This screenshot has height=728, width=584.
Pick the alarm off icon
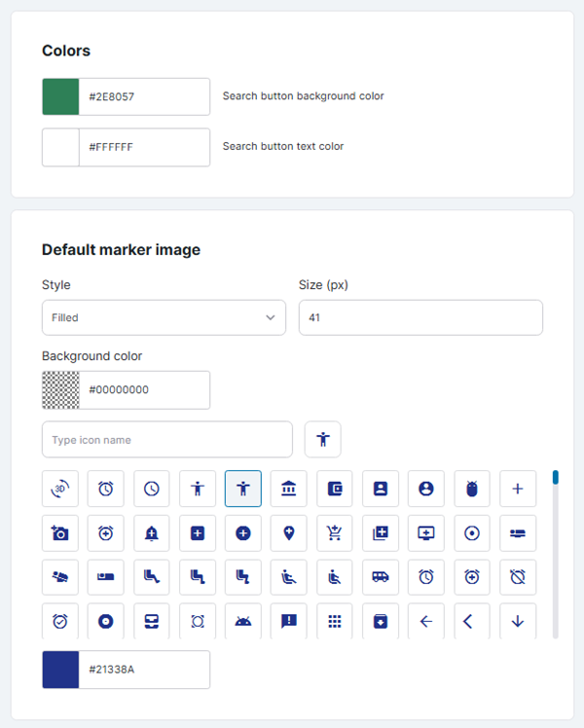point(518,577)
